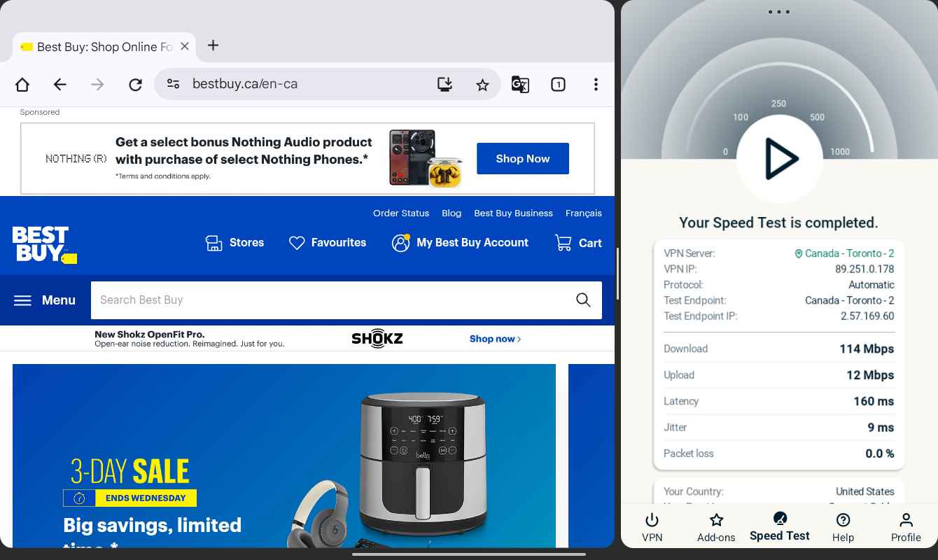The image size is (938, 560).
Task: Open Chrome three-dot menu
Action: tap(596, 85)
